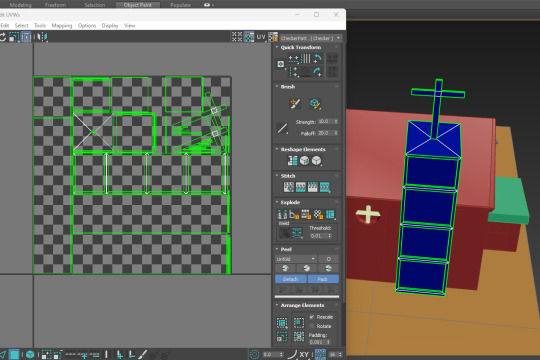Open the Unfold dropdown in Peel
The height and width of the screenshot is (360, 540).
point(295,259)
